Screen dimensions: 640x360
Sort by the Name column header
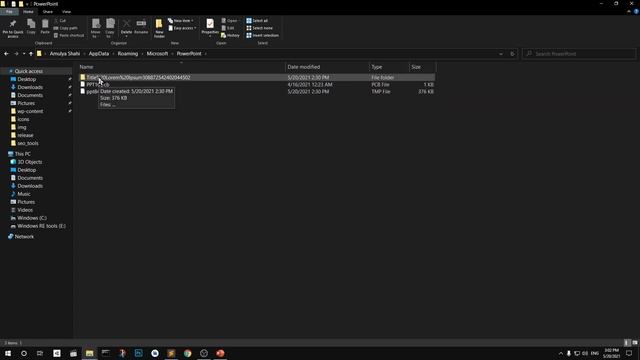(x=181, y=67)
